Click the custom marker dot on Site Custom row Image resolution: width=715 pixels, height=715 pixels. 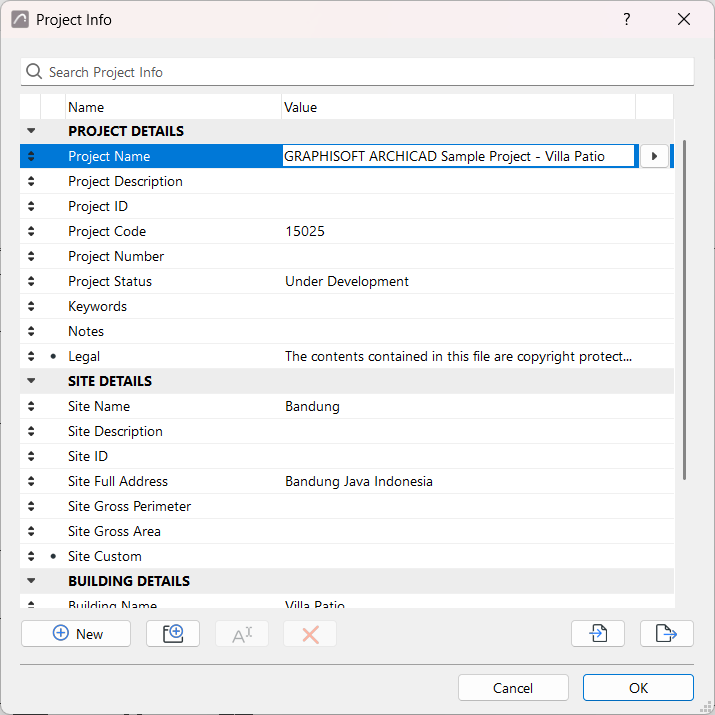click(53, 556)
